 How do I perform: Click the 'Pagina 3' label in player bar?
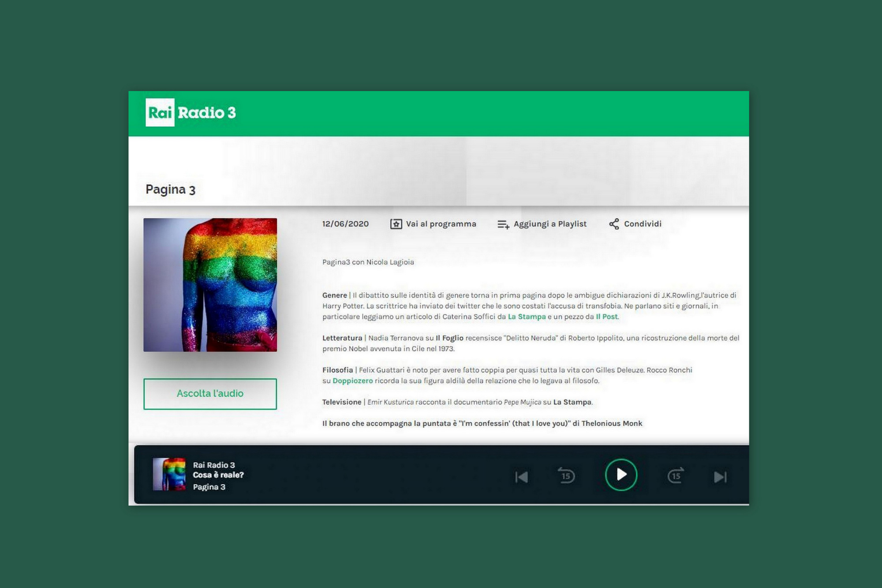[x=209, y=487]
